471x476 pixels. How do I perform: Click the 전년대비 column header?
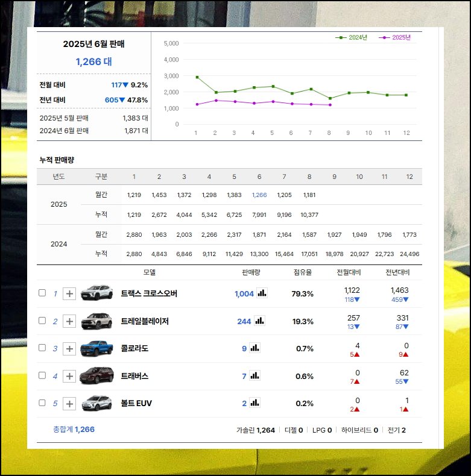398,272
